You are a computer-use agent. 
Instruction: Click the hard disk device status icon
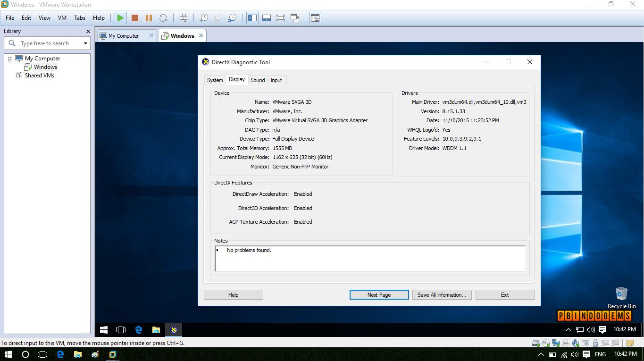(536, 343)
